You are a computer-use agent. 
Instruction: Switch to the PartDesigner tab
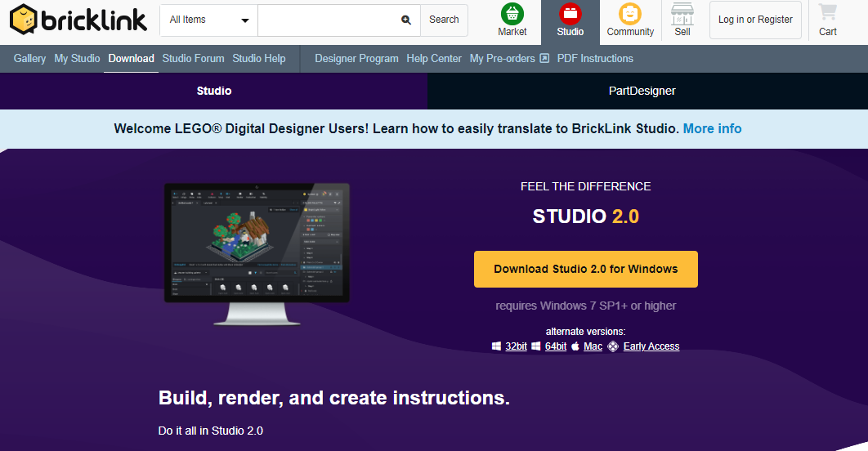642,91
